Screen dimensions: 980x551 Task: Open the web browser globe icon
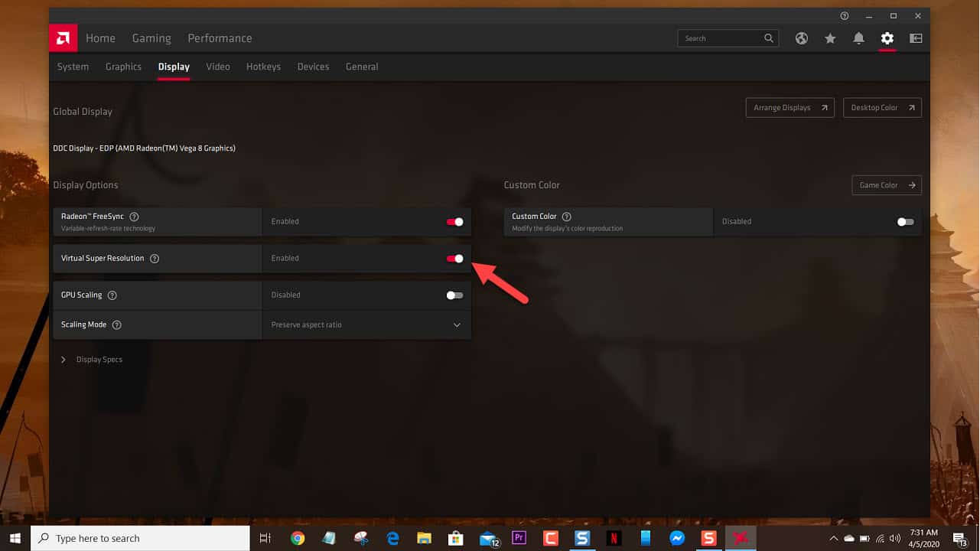pyautogui.click(x=802, y=38)
